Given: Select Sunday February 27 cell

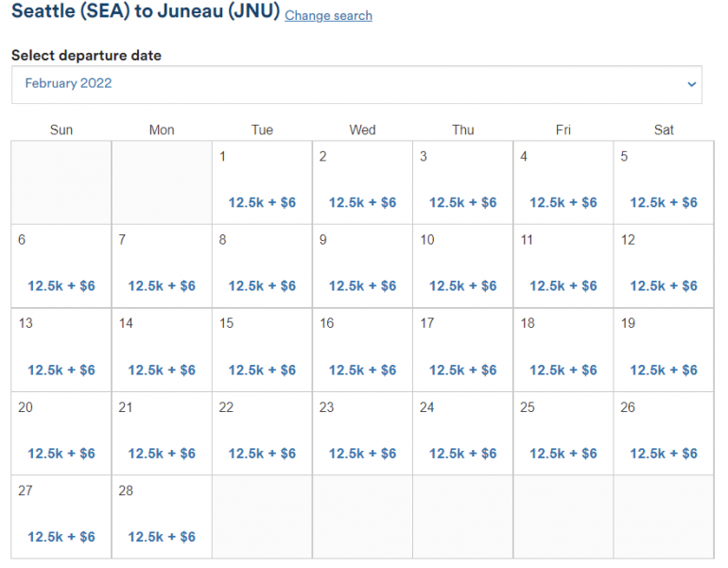Looking at the screenshot, I should [x=61, y=517].
